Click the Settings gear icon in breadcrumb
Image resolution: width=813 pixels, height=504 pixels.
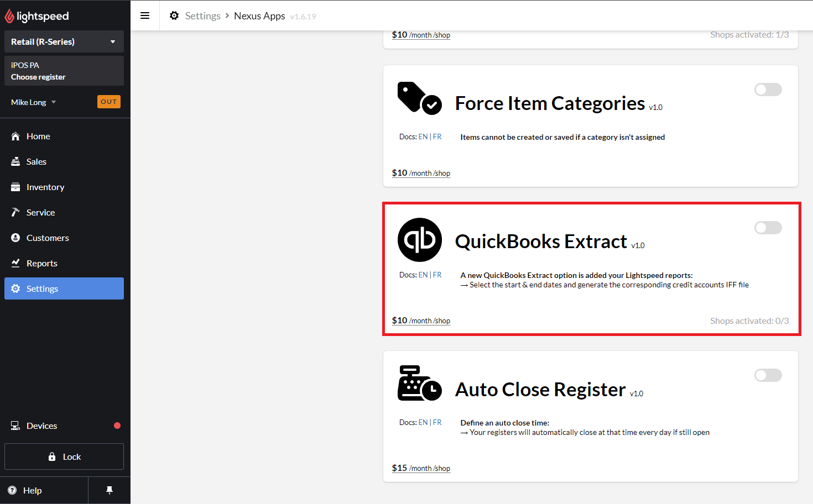click(174, 15)
